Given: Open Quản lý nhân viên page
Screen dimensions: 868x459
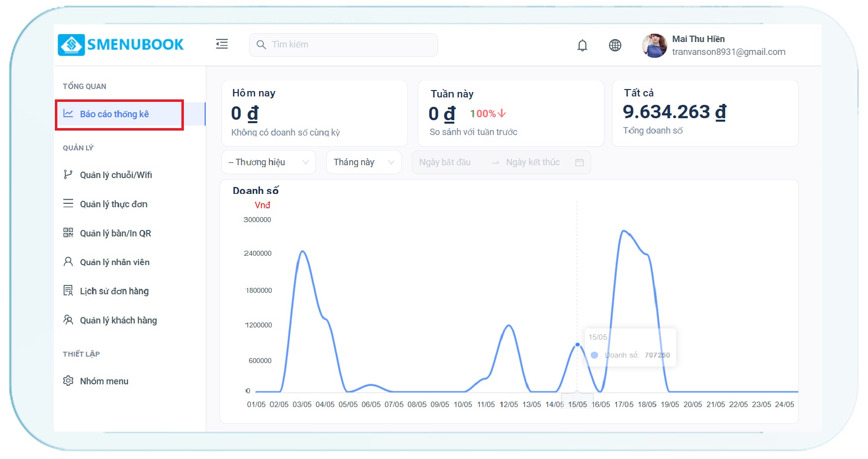Looking at the screenshot, I should click(x=115, y=262).
